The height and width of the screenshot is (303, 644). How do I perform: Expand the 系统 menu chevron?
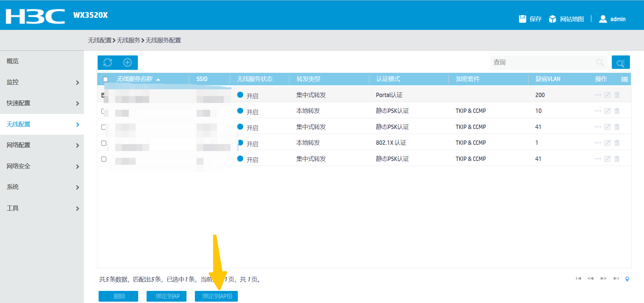77,187
